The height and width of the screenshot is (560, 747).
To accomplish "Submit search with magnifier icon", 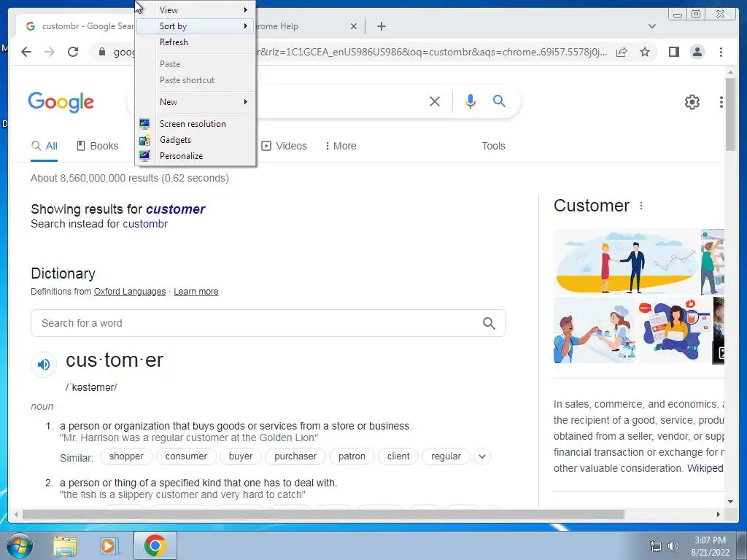I will (x=499, y=101).
